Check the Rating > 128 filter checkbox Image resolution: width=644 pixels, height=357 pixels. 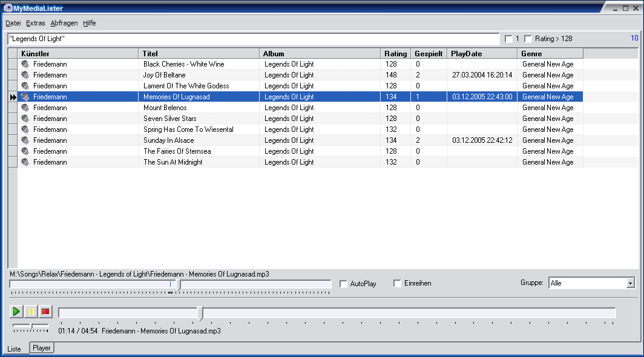529,38
